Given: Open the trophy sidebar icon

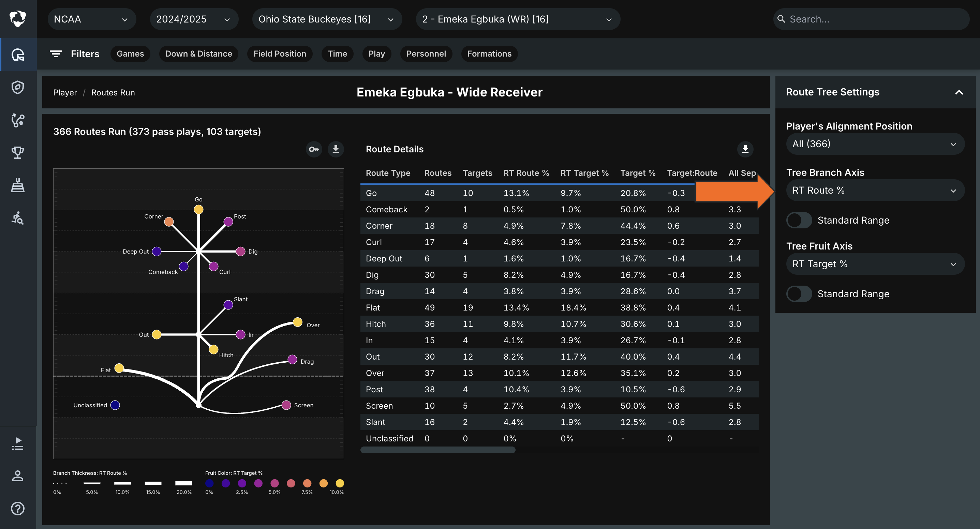Looking at the screenshot, I should click(x=17, y=152).
